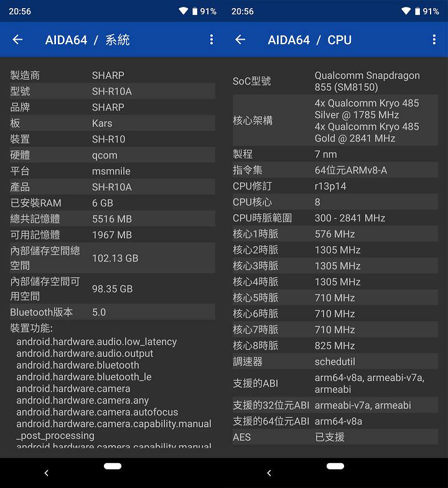
Task: Tap android.hardware.audio.low_latency entry
Action: (x=96, y=342)
